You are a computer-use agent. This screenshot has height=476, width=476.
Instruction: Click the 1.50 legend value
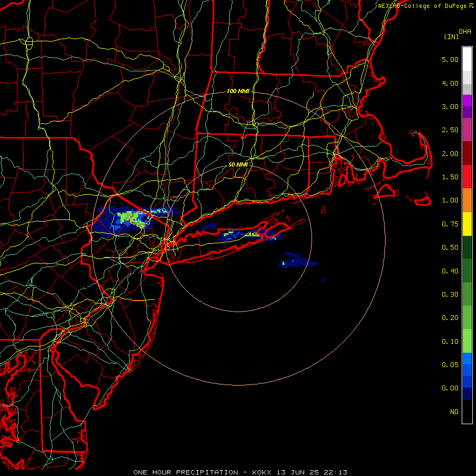point(450,177)
